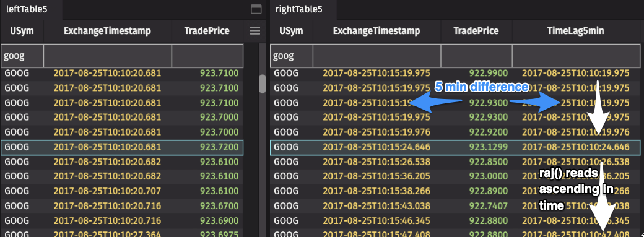Focus the leftTable5 ExchangeTimestamp filter box

[108, 56]
